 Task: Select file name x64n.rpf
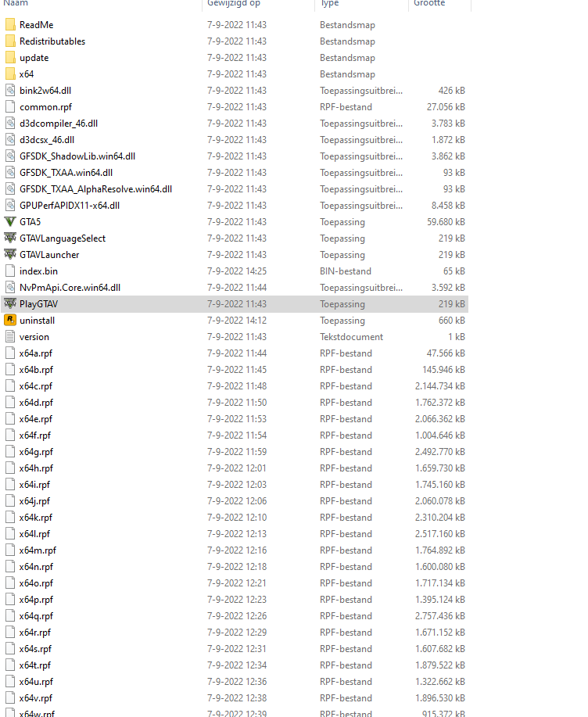point(36,568)
